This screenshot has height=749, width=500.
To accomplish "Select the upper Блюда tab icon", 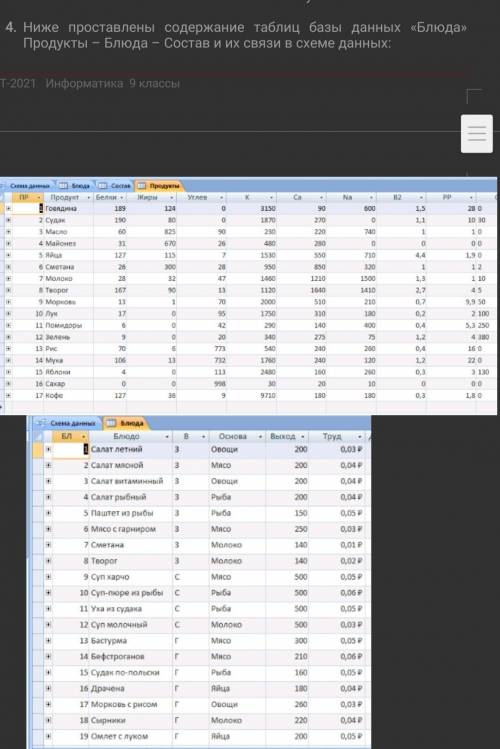I will [63, 185].
